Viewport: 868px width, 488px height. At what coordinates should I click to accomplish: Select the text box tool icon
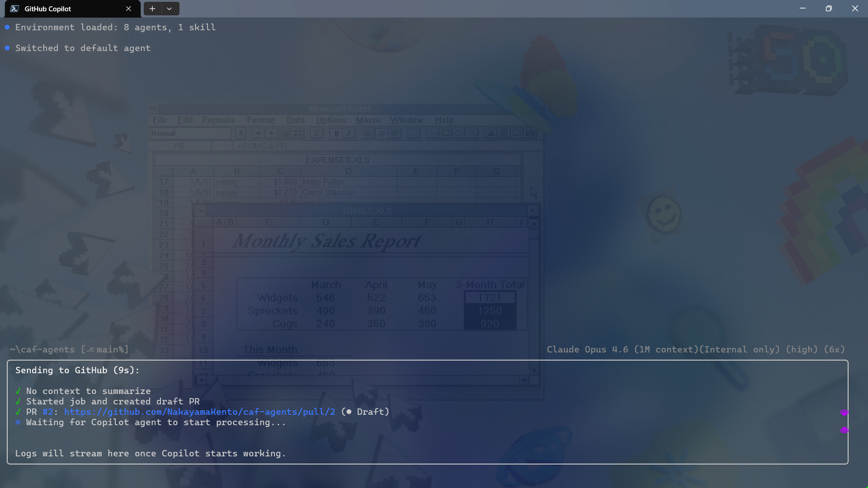(503, 133)
